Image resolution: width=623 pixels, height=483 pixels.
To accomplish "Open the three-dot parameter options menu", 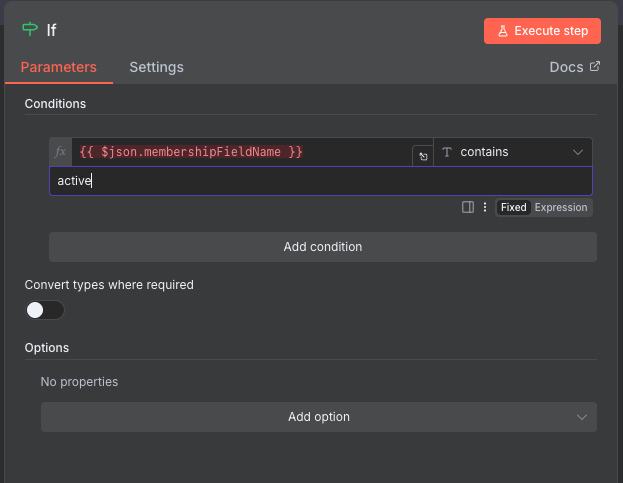I will [485, 207].
